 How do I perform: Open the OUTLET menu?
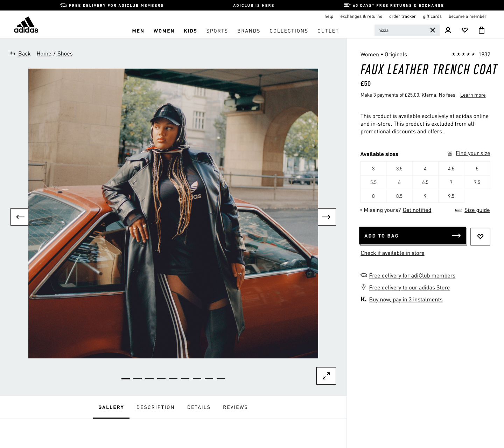click(x=328, y=31)
